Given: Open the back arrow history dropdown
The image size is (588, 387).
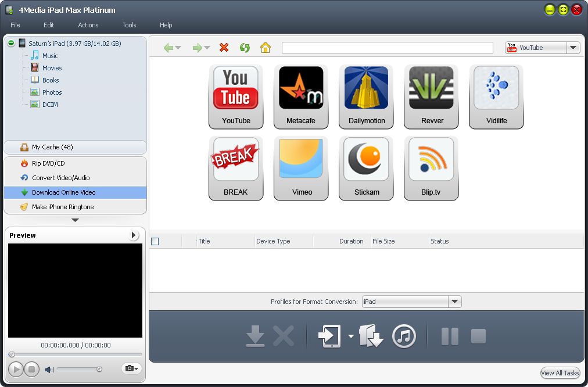Looking at the screenshot, I should (178, 48).
